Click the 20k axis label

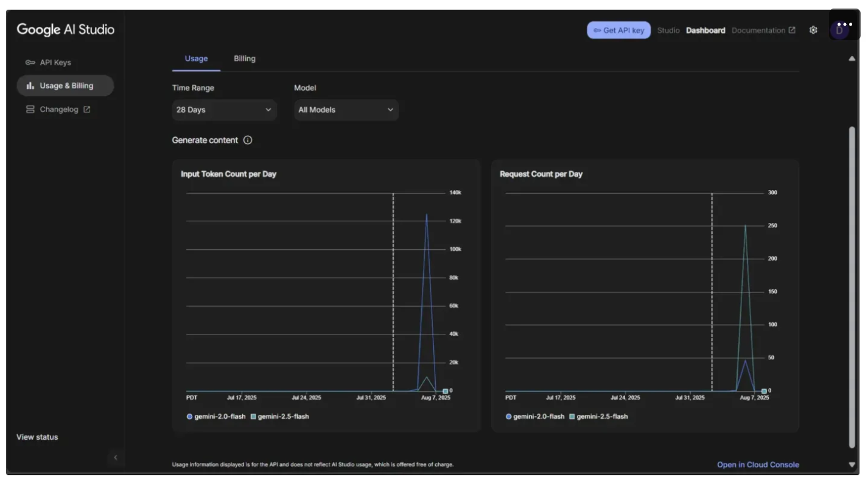point(453,362)
